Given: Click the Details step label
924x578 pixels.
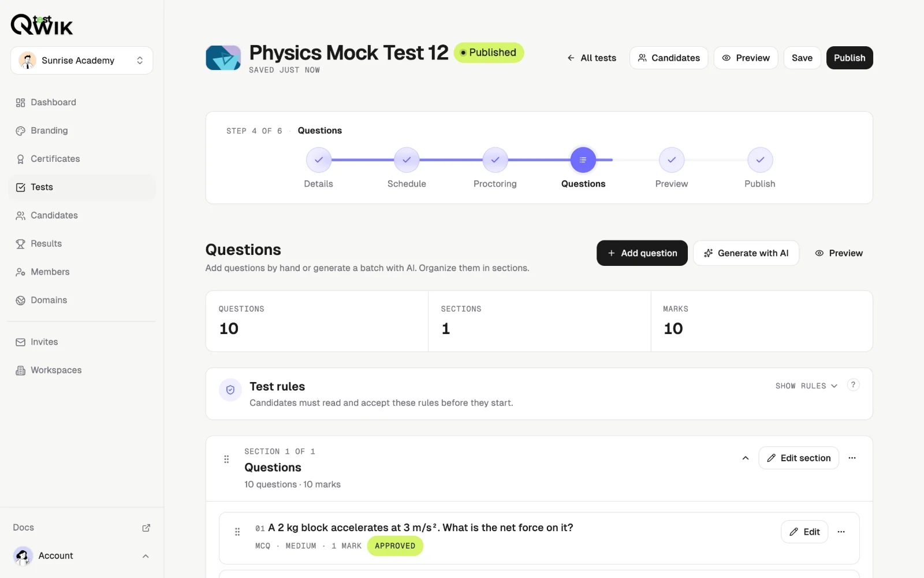Looking at the screenshot, I should (319, 184).
